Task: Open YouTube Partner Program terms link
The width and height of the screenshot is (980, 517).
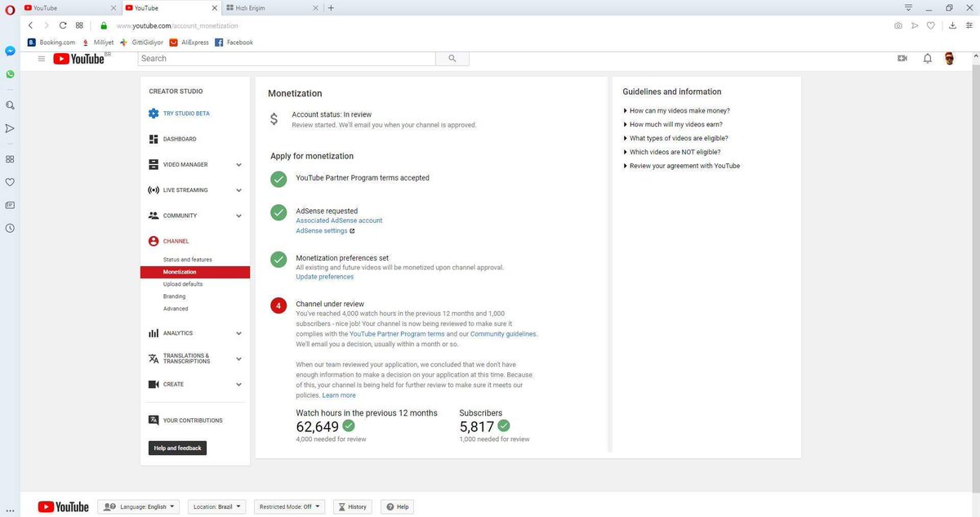Action: [397, 334]
